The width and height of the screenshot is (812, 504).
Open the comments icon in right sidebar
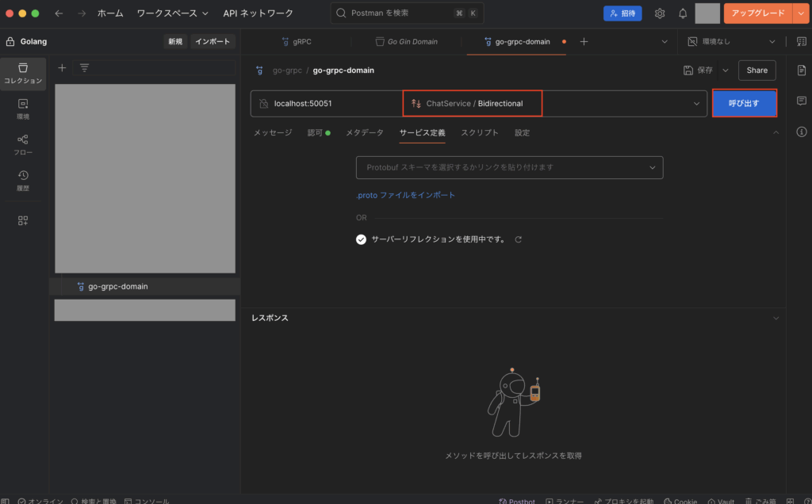coord(801,101)
